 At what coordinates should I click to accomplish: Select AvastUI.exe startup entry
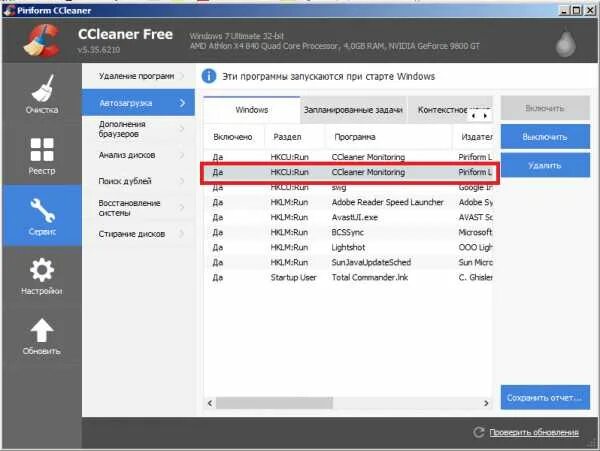[348, 217]
